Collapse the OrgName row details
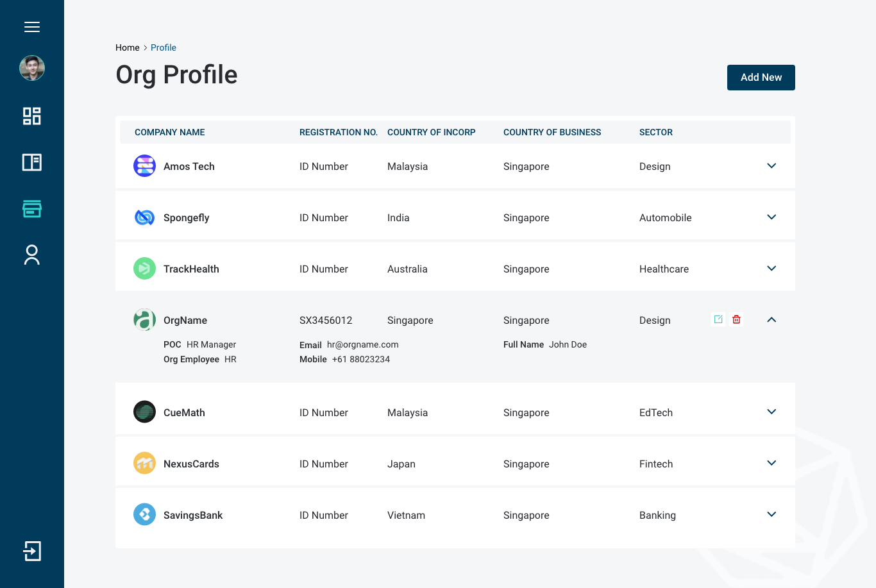This screenshot has width=876, height=588. tap(771, 320)
